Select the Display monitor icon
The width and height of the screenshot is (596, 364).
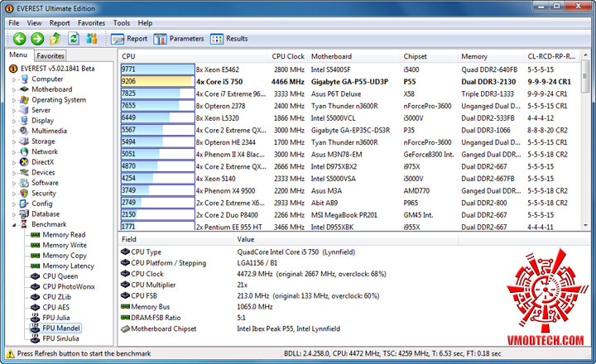(x=24, y=121)
